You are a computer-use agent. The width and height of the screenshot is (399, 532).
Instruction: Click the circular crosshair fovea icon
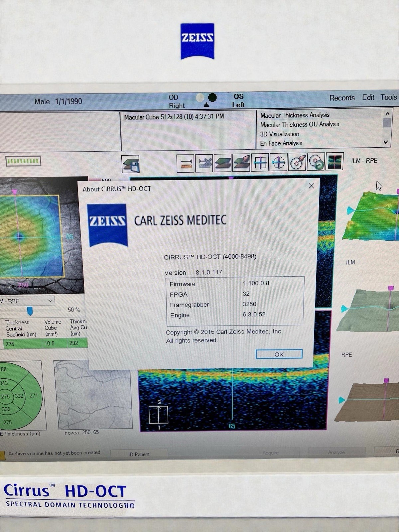click(279, 163)
